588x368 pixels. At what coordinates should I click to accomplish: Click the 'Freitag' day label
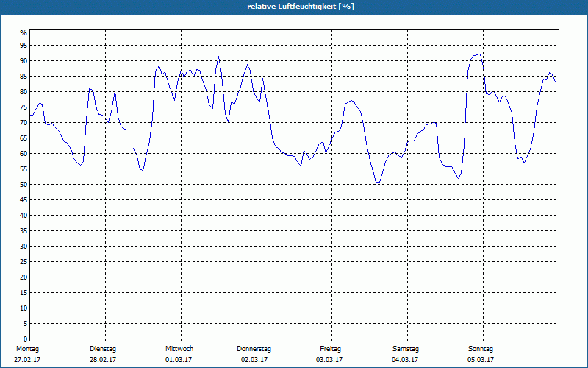(x=330, y=349)
